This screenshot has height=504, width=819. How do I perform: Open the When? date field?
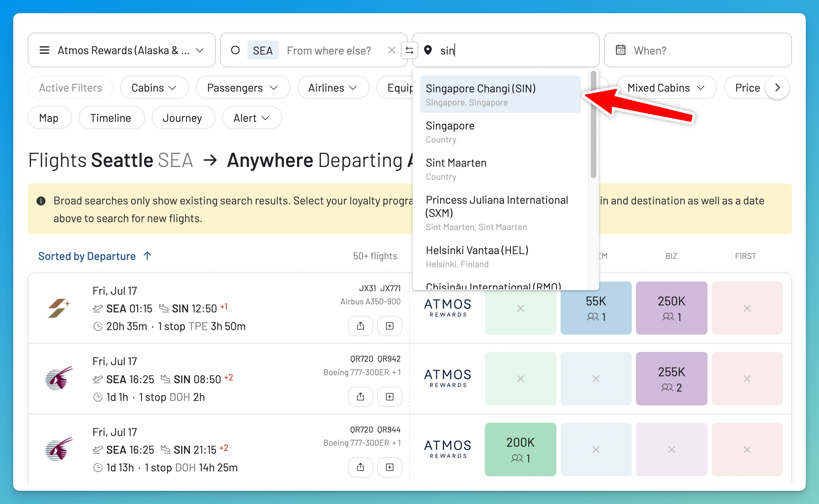tap(698, 50)
